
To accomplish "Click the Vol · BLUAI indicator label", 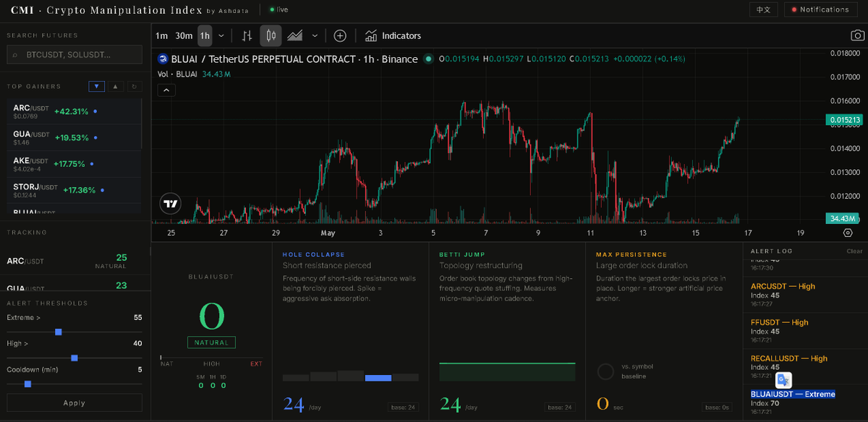I will (x=178, y=74).
